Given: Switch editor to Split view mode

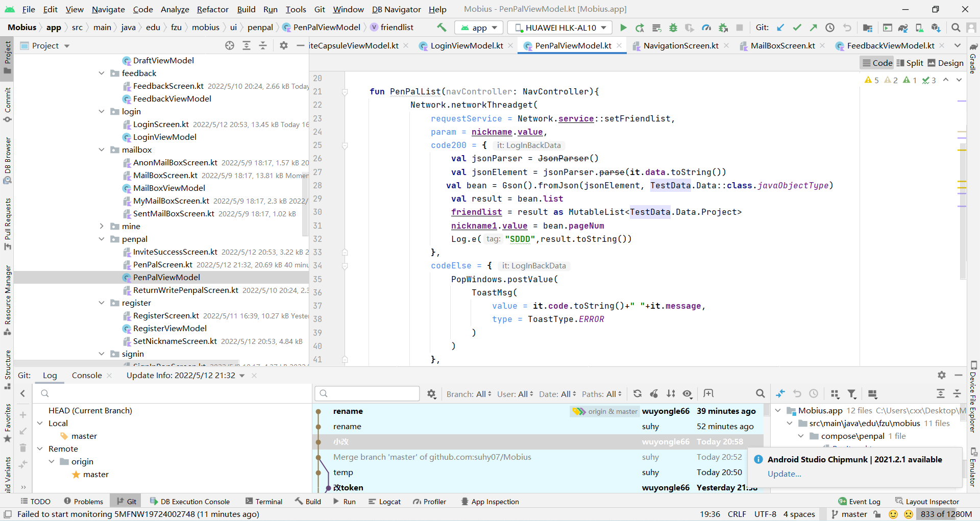Looking at the screenshot, I should click(910, 63).
